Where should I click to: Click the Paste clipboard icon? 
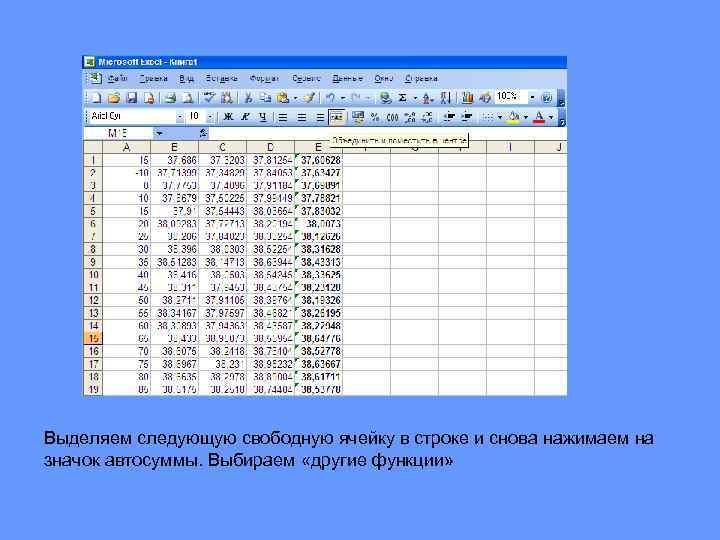pyautogui.click(x=283, y=97)
